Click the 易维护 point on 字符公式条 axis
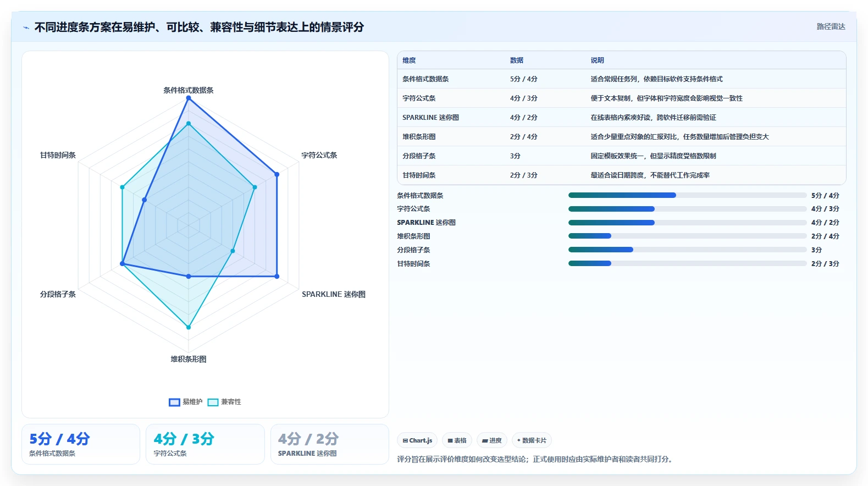The image size is (868, 486). [x=277, y=174]
